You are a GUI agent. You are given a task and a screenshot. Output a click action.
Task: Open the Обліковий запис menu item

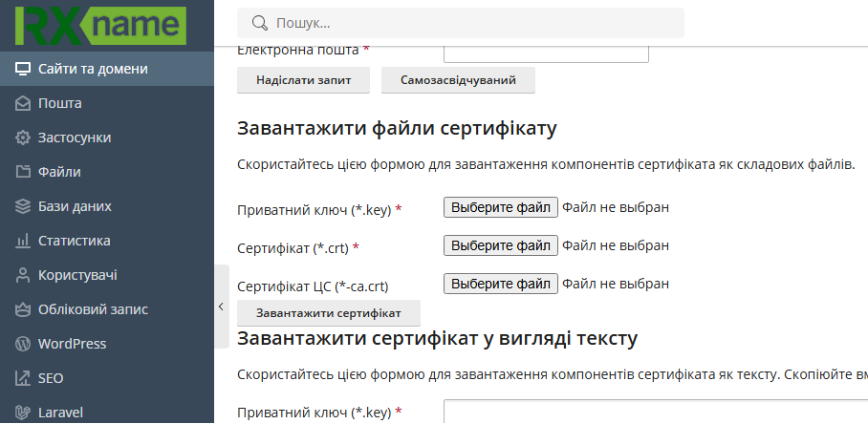93,309
